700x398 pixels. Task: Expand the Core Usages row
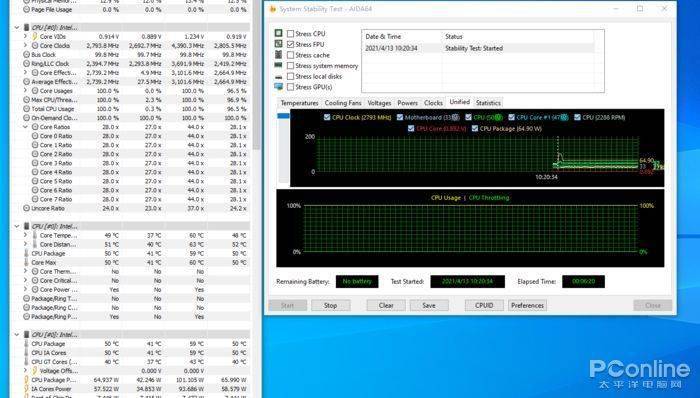pyautogui.click(x=25, y=91)
